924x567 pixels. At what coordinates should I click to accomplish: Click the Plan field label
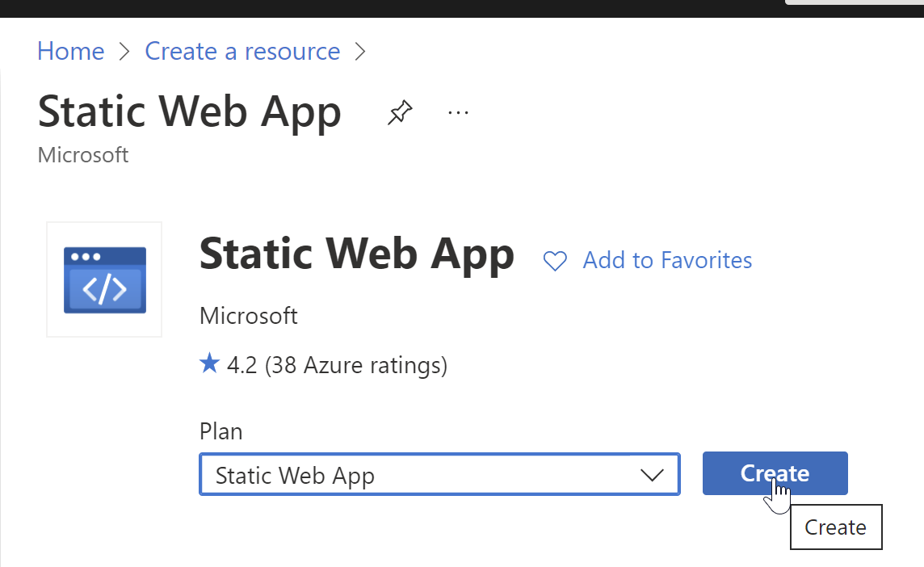click(x=220, y=431)
